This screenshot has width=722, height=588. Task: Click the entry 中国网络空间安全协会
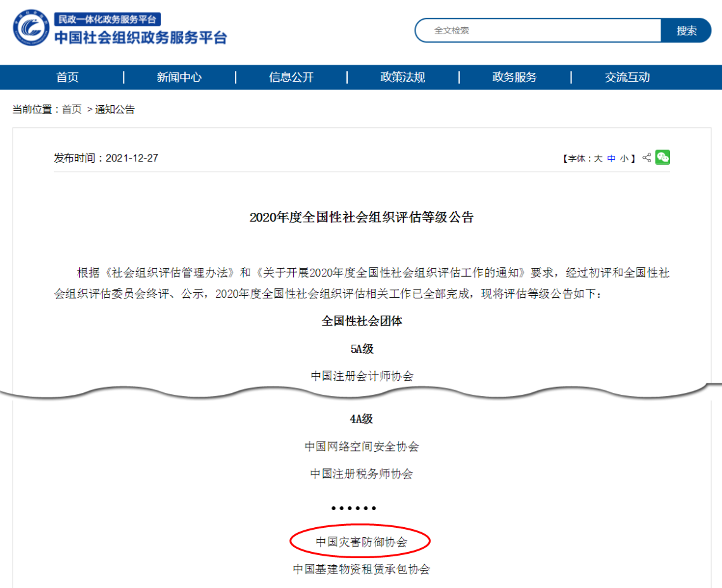pos(362,446)
